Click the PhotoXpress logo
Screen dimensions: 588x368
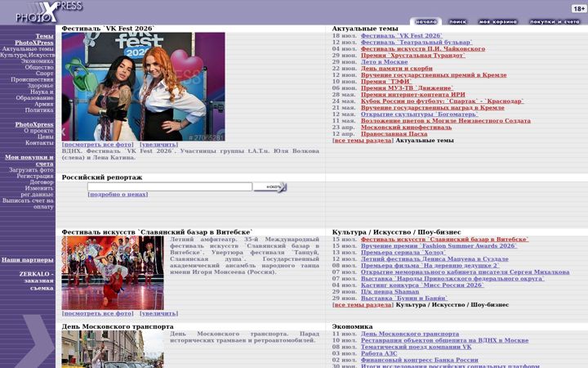pos(49,11)
